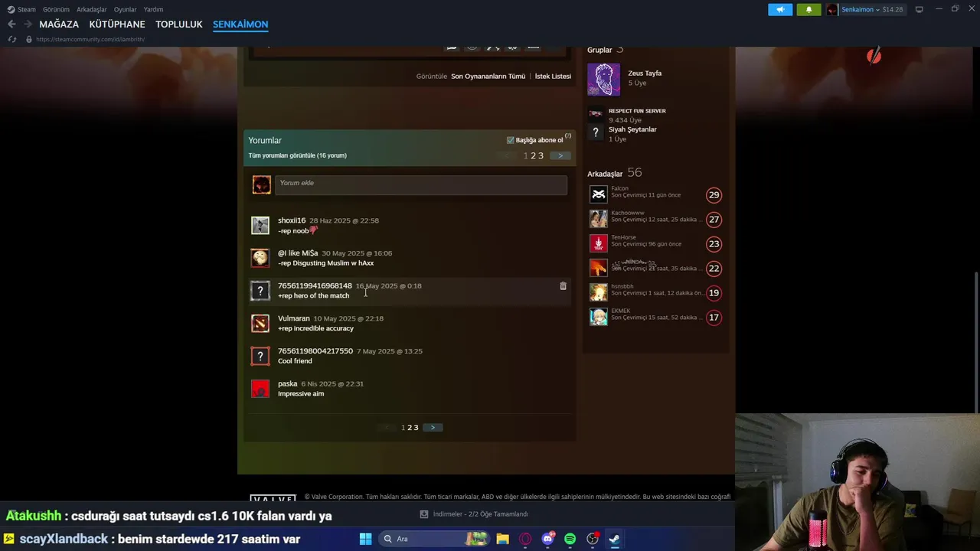Click the wallet balance $14.28
This screenshot has height=551, width=980.
tap(892, 9)
